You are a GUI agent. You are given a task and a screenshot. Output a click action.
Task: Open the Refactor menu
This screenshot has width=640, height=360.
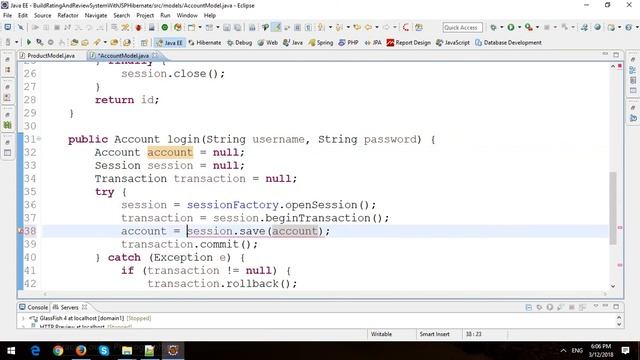(x=68, y=16)
